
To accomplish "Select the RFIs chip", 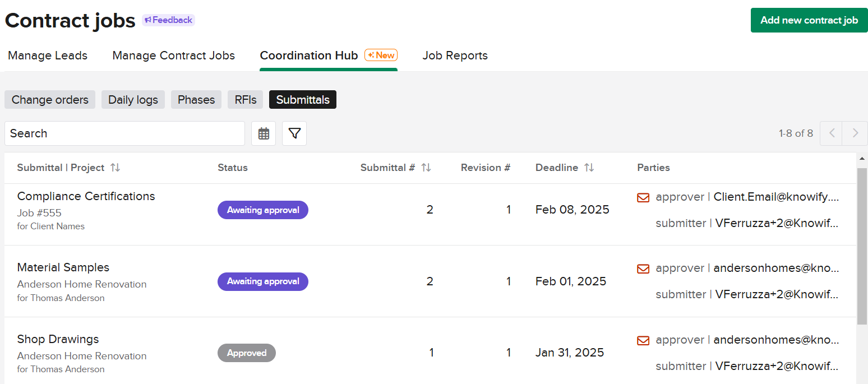I will [x=245, y=100].
